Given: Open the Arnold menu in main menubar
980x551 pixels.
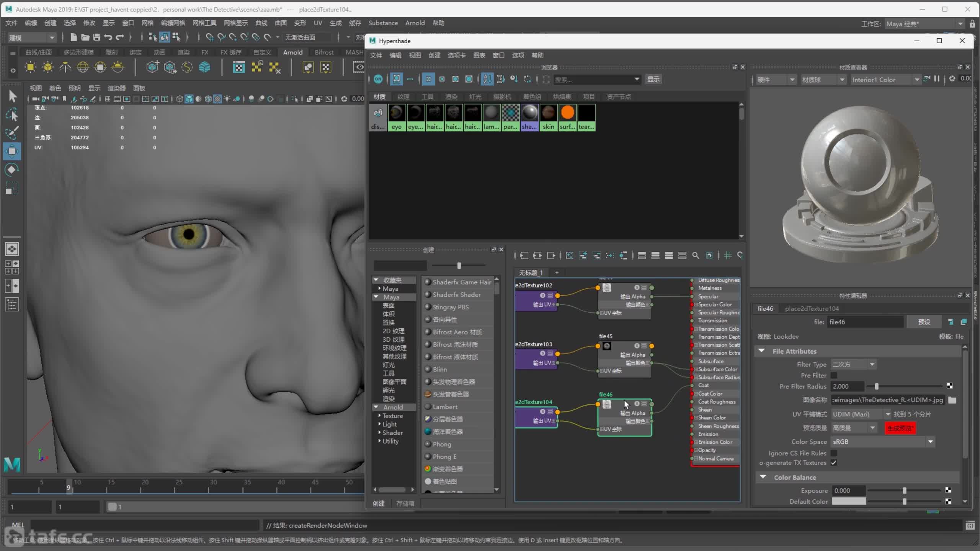Looking at the screenshot, I should coord(415,23).
